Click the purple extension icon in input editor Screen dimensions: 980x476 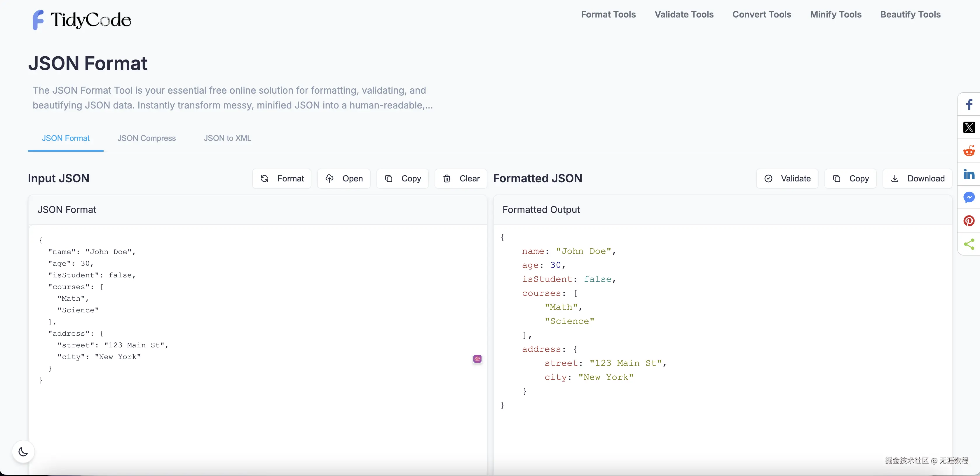pos(477,358)
